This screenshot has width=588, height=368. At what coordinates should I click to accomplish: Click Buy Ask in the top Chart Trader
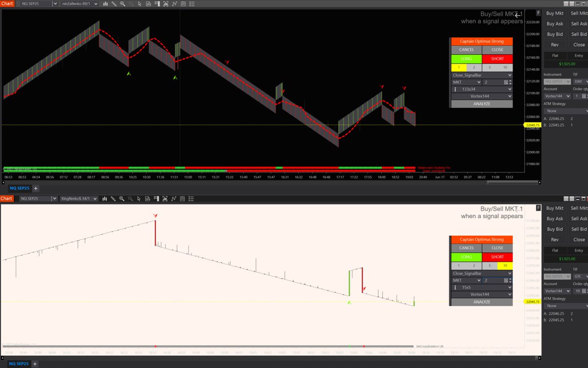coord(555,23)
